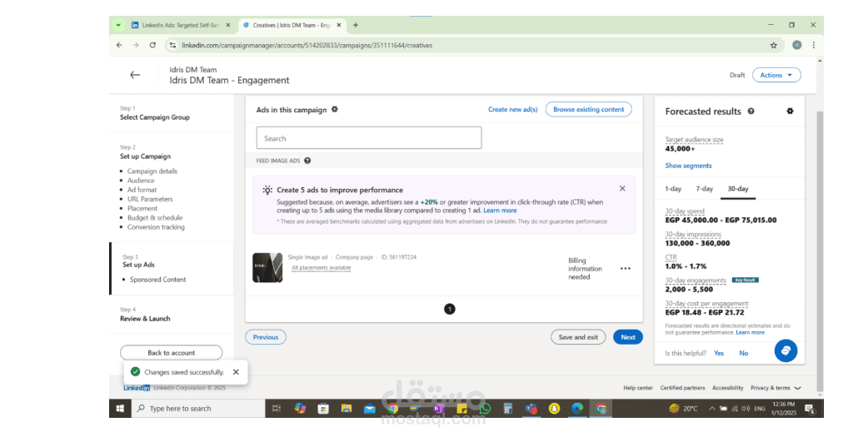Screen dimensions: 868x437
Task: Dismiss the Create 5 ads suggestion banner
Action: coord(622,189)
